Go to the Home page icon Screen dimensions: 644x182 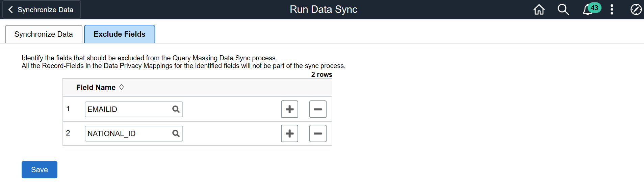539,9
